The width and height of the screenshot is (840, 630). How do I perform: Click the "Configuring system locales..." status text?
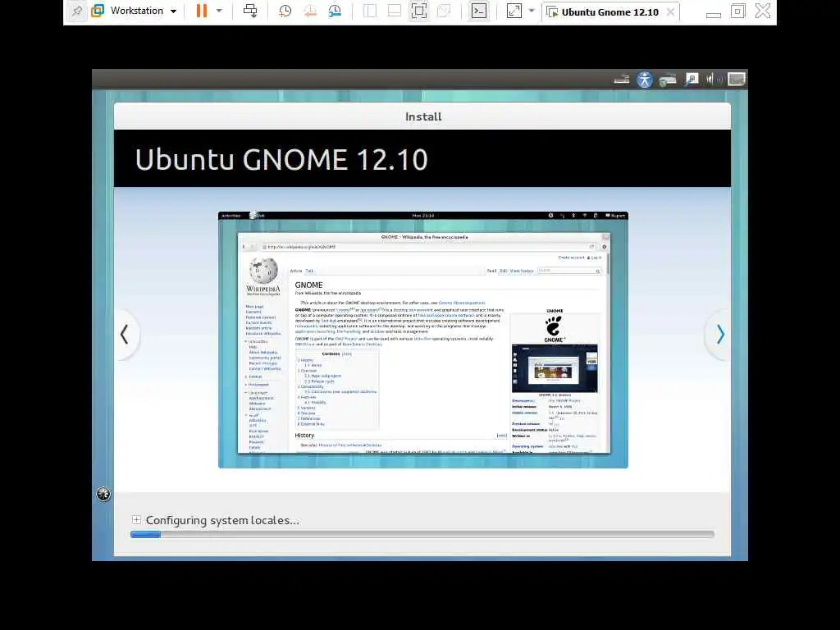[222, 520]
